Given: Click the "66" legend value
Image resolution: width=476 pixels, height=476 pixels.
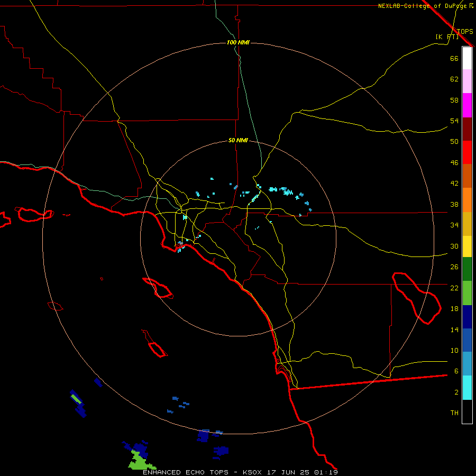Looking at the screenshot, I should (x=454, y=58).
